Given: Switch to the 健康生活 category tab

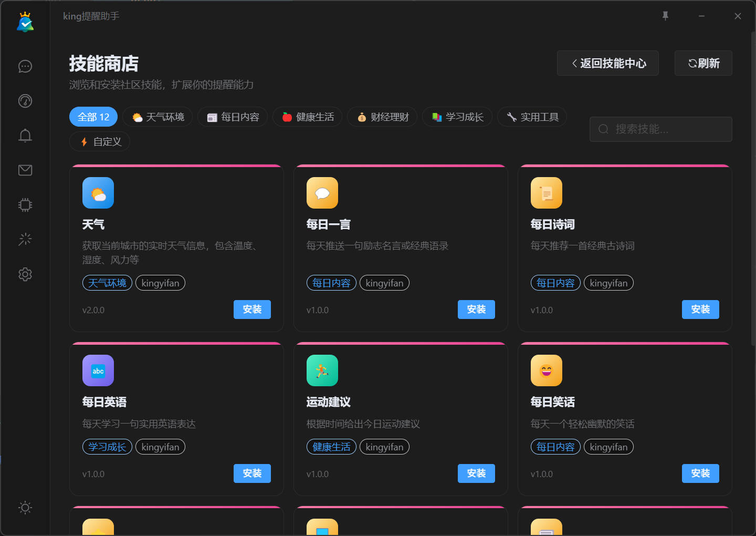Looking at the screenshot, I should pos(307,117).
